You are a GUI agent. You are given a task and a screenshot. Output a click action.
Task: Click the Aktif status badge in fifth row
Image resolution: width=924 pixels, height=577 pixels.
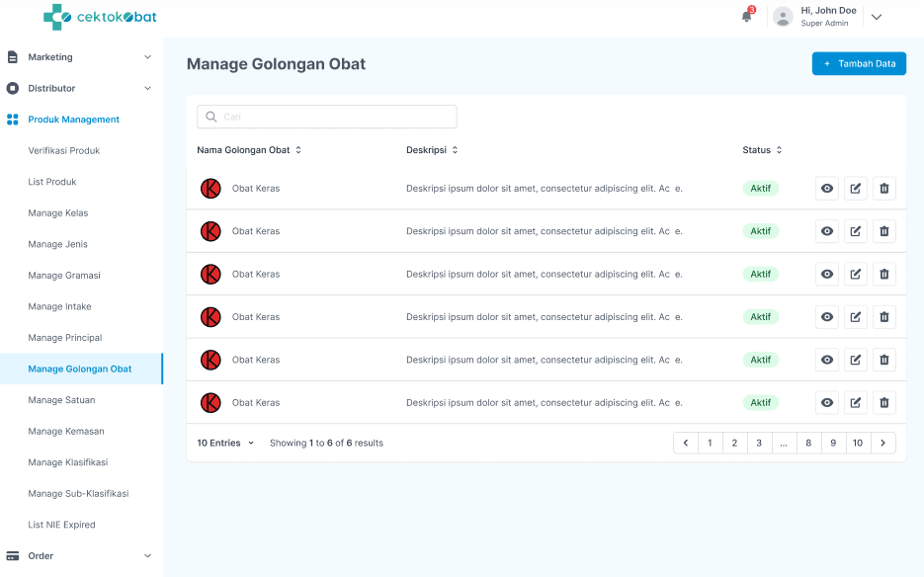[760, 360]
